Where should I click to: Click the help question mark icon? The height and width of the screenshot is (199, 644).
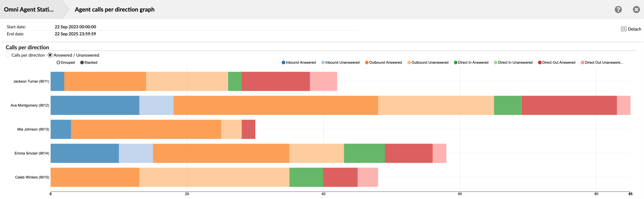618,9
